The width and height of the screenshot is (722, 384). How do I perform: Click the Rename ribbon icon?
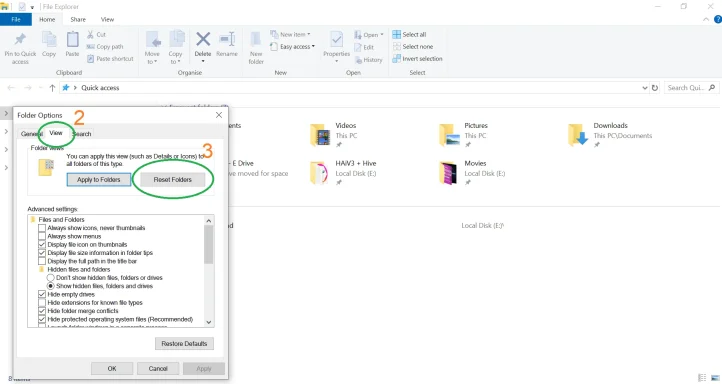[227, 39]
